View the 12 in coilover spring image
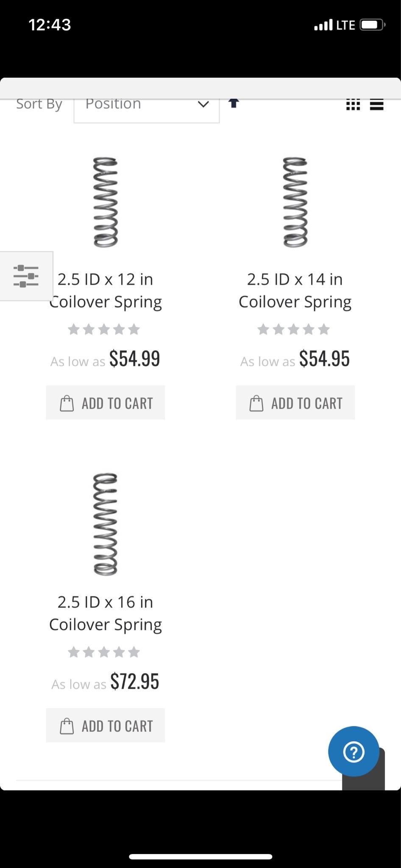Screen dimensions: 401x868 106,202
